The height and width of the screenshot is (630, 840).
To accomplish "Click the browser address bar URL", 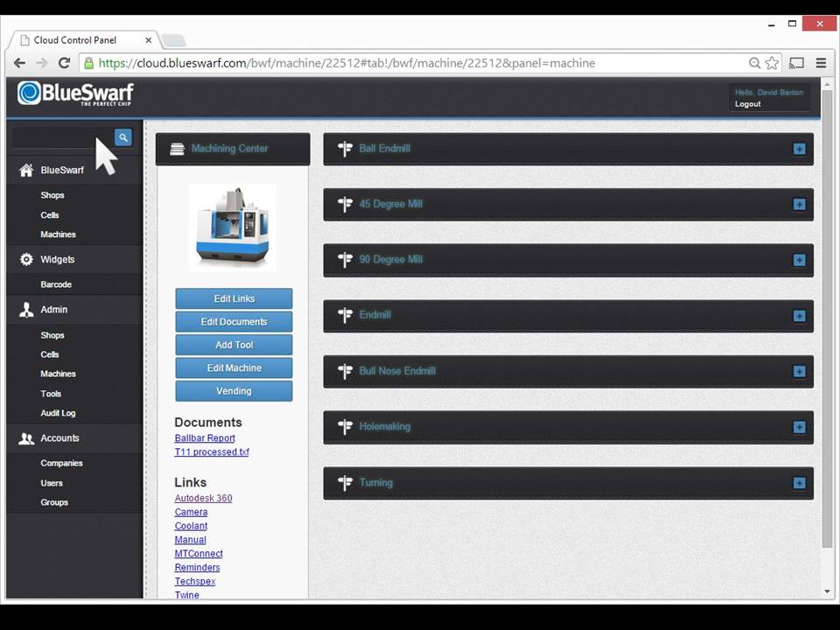I will click(346, 63).
